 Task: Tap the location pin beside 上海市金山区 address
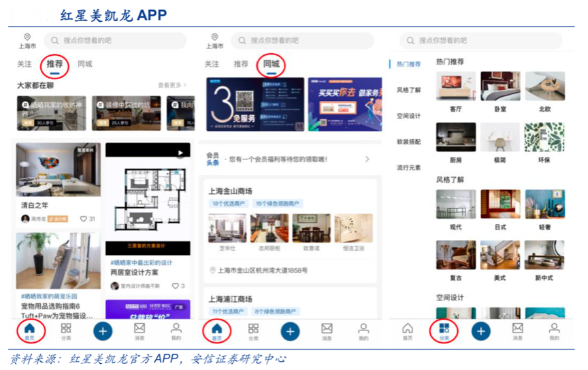[x=212, y=271]
